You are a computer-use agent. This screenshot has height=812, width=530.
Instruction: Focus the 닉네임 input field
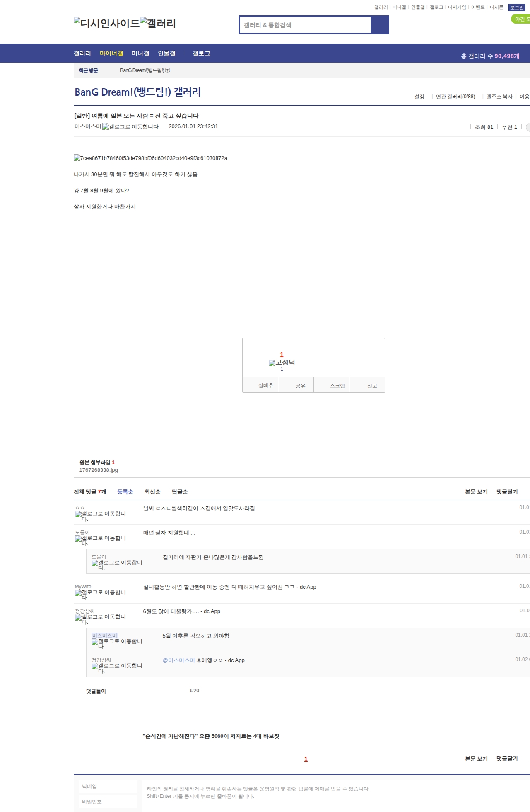[108, 786]
